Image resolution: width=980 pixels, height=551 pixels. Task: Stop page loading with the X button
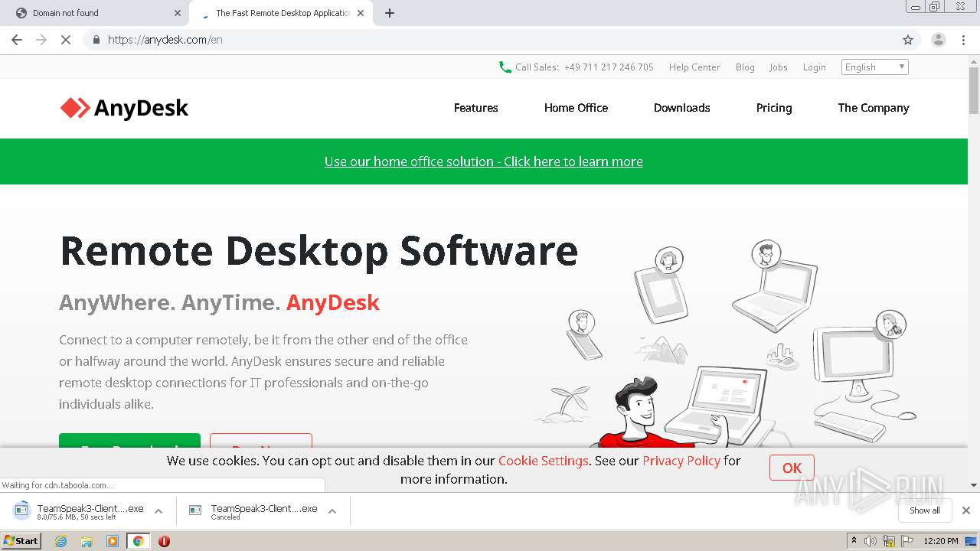(66, 40)
